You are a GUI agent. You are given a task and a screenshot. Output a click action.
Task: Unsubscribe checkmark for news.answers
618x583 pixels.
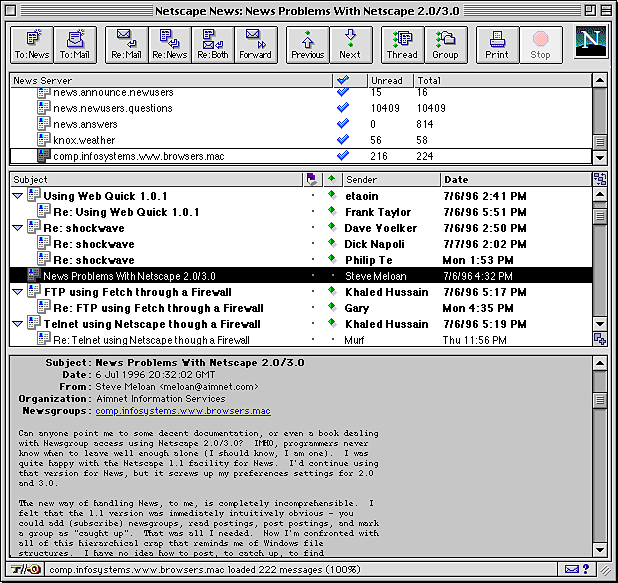(x=343, y=125)
